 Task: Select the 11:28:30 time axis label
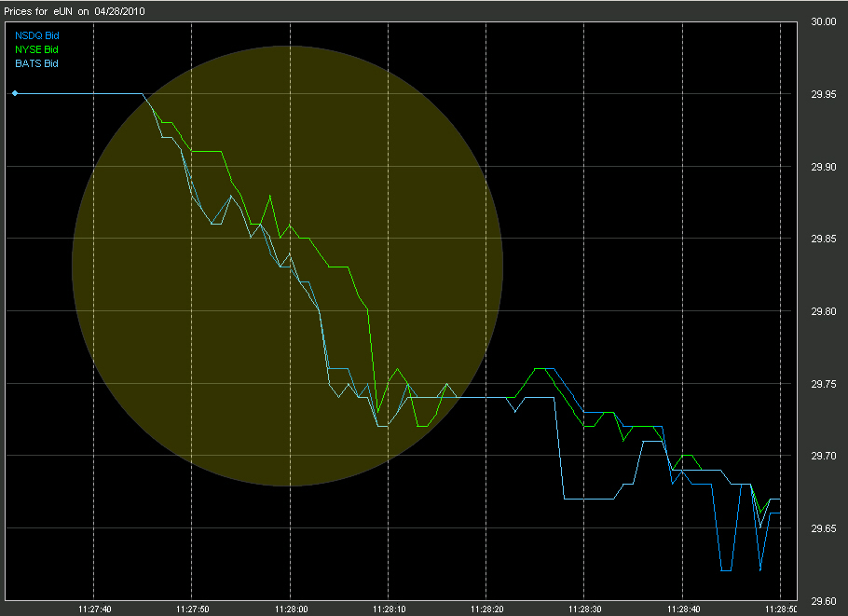(584, 609)
